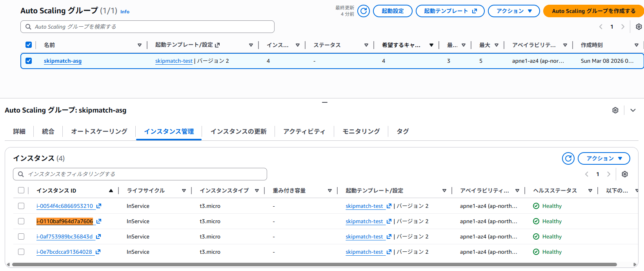
Task: Open Auto Scaling groups table settings gear
Action: pyautogui.click(x=639, y=27)
